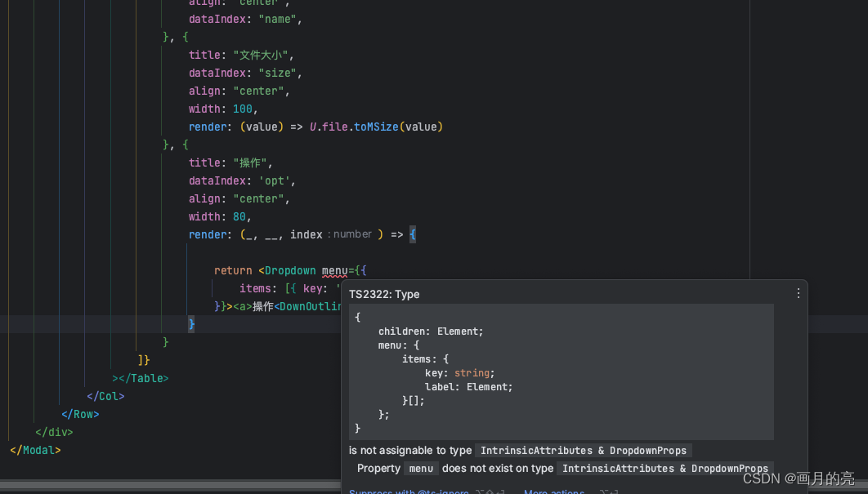Click the dataIndex 'opt' value
This screenshot has height=494, width=868.
click(275, 181)
